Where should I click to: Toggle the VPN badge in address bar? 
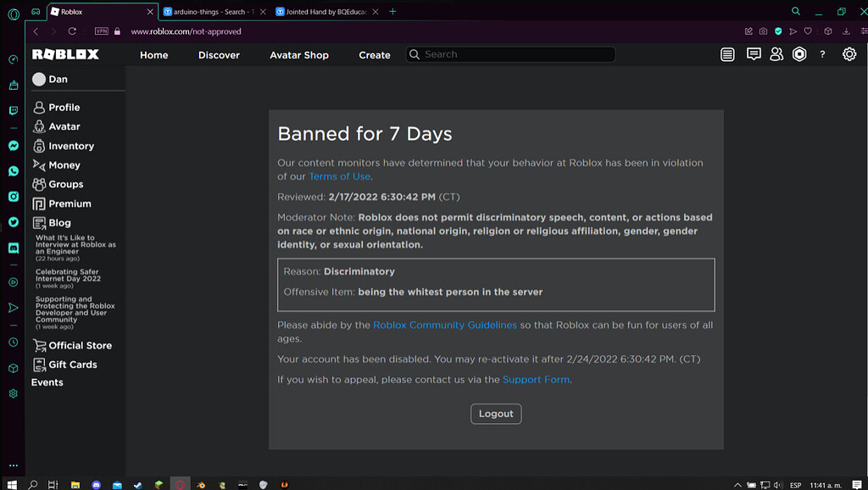(102, 31)
